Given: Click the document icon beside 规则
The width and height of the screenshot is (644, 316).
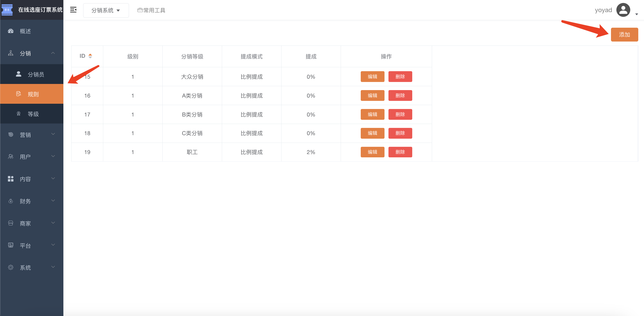Looking at the screenshot, I should (18, 94).
